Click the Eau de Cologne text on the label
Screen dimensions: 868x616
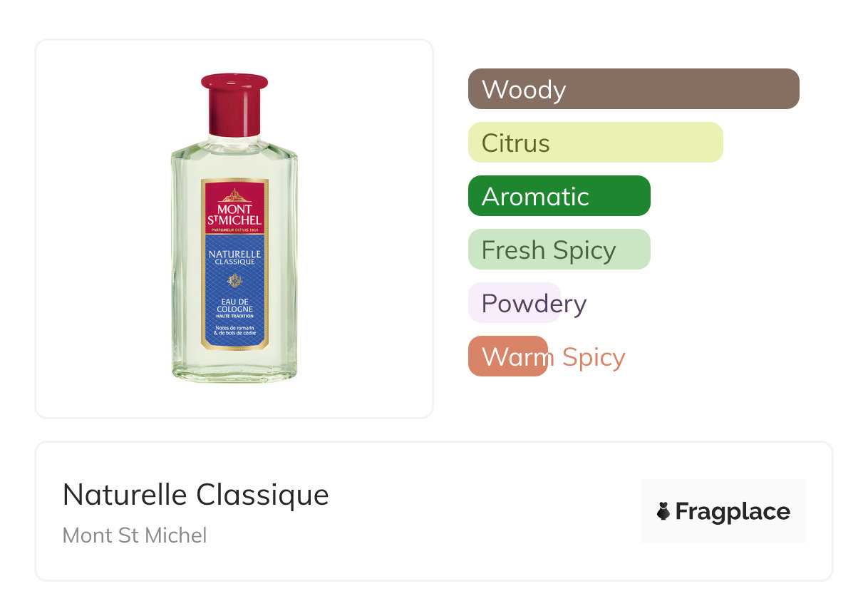pyautogui.click(x=234, y=305)
